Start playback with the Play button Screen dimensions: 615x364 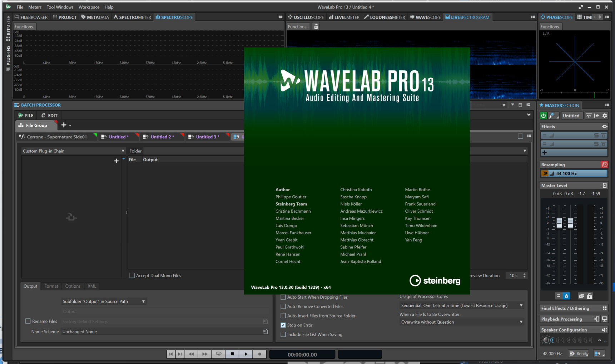[246, 354]
